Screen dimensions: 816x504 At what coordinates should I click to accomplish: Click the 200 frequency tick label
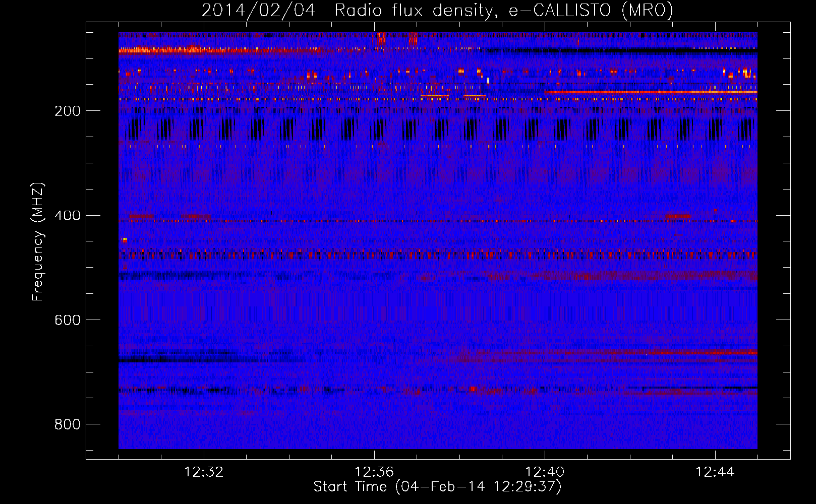click(x=68, y=111)
